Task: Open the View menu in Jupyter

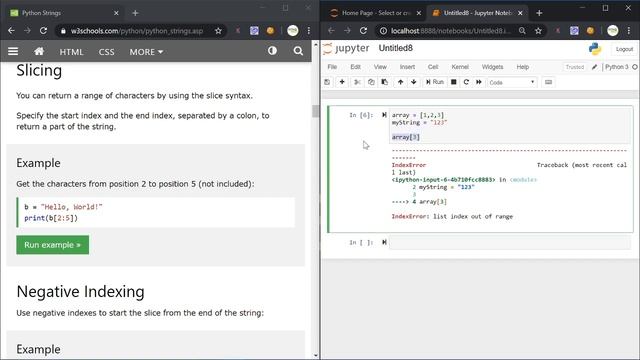Action: 380,67
